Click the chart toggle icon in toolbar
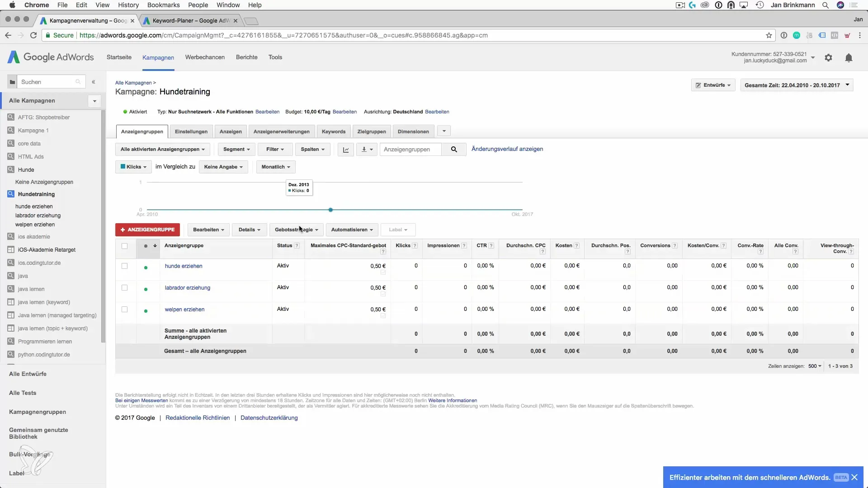The width and height of the screenshot is (868, 488). point(346,150)
